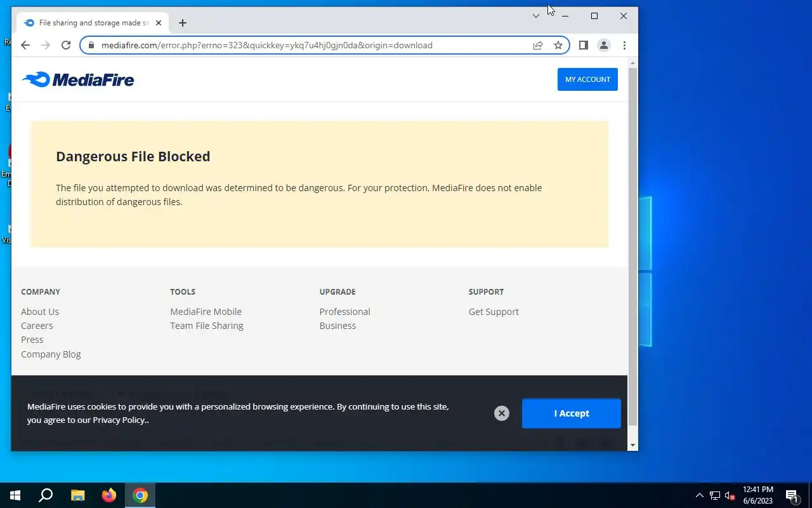The width and height of the screenshot is (812, 508).
Task: Expand the tab search chevron
Action: pyautogui.click(x=536, y=16)
